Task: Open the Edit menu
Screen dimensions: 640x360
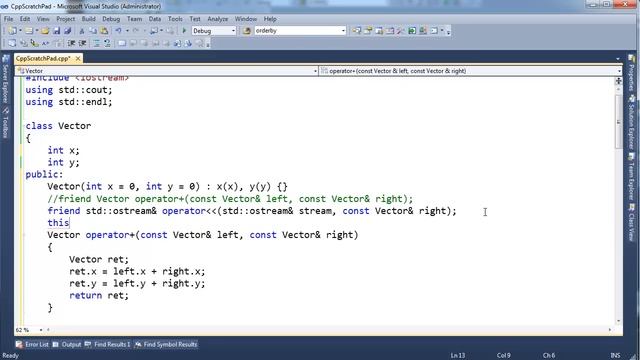Action: (x=25, y=19)
